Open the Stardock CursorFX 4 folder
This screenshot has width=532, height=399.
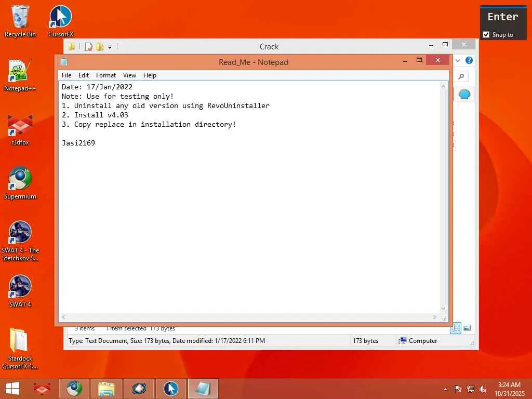(20, 349)
